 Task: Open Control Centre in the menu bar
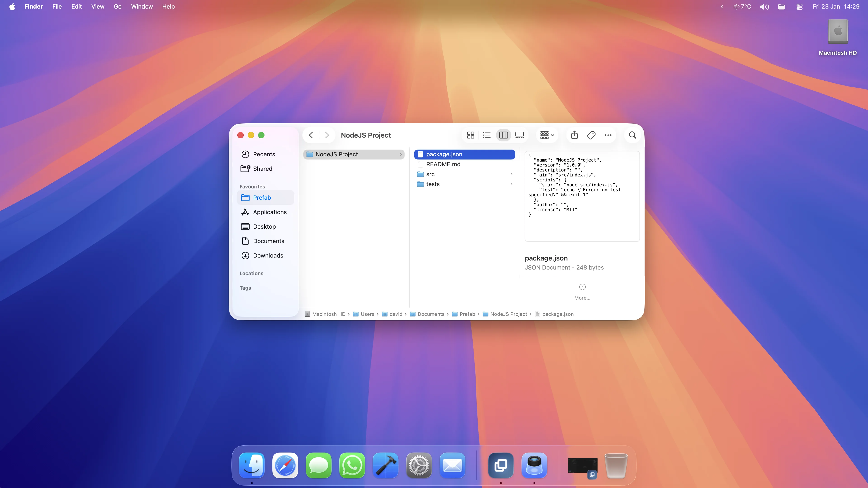coord(799,6)
